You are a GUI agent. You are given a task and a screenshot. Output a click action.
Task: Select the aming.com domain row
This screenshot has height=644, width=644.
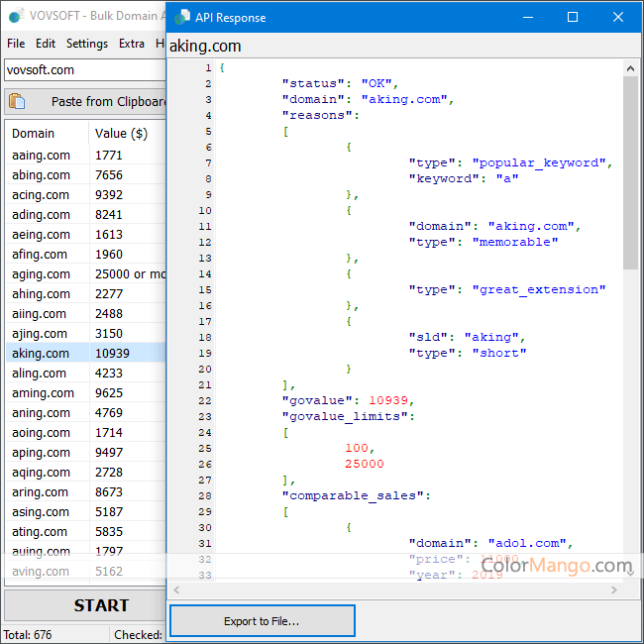pos(43,393)
